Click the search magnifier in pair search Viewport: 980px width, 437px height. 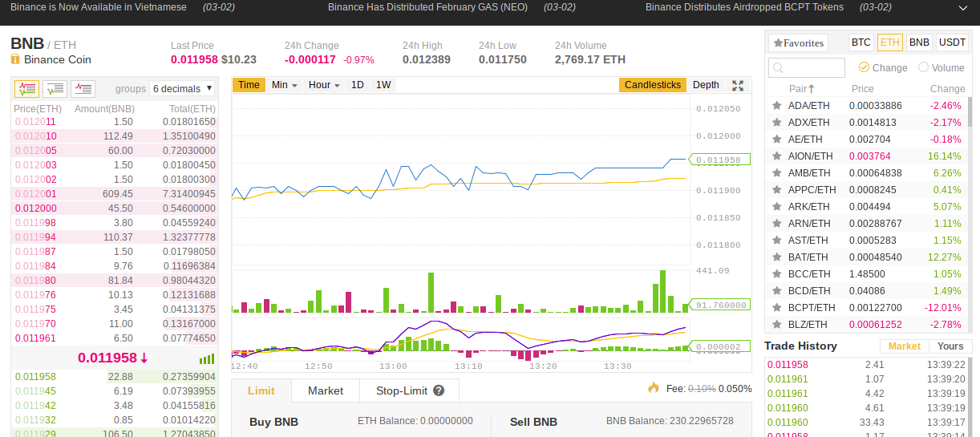[779, 68]
